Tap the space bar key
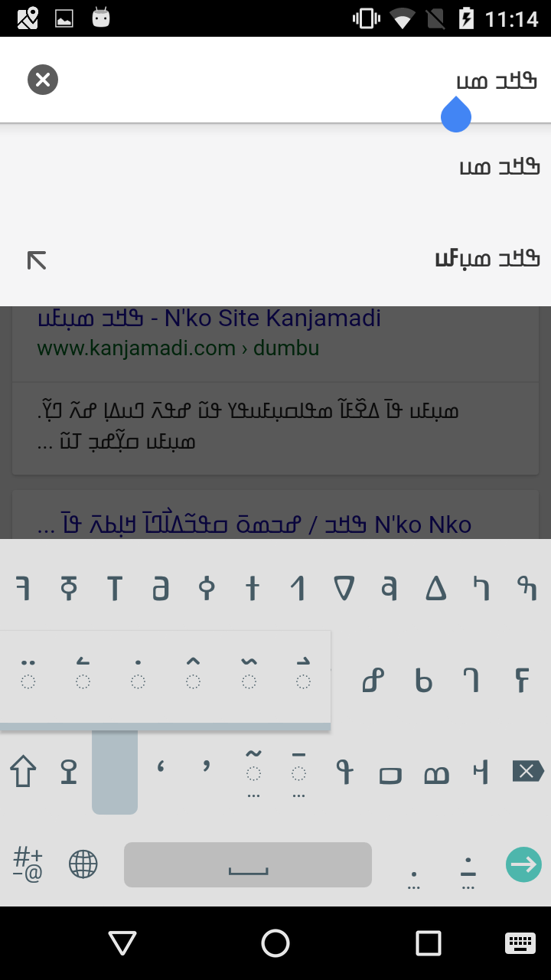551x980 pixels. point(248,865)
